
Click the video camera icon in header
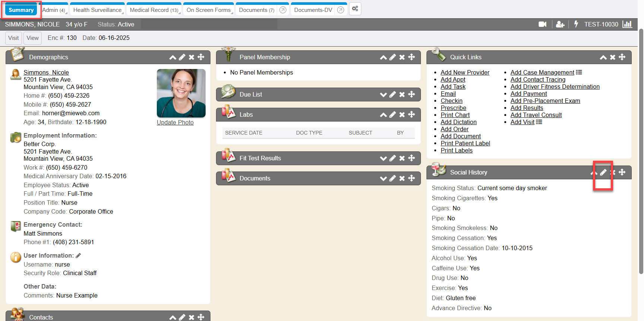click(x=542, y=24)
